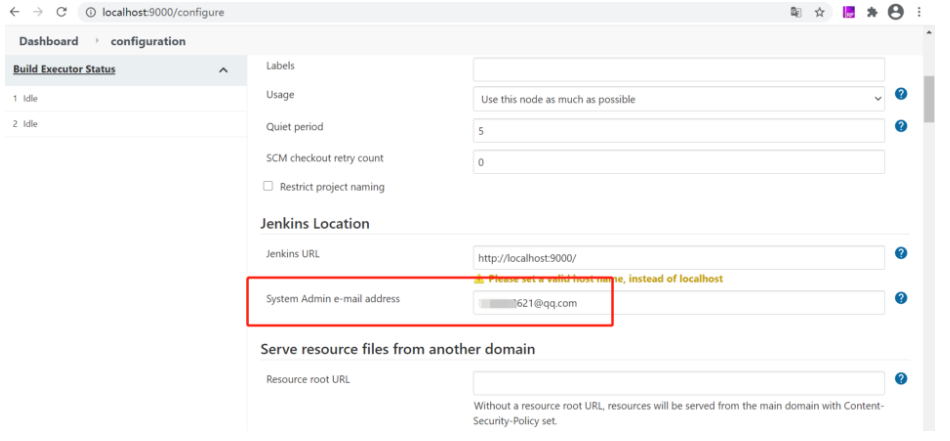Open the extensions puzzle icon
Screen dimensions: 950x441
pyautogui.click(x=872, y=12)
